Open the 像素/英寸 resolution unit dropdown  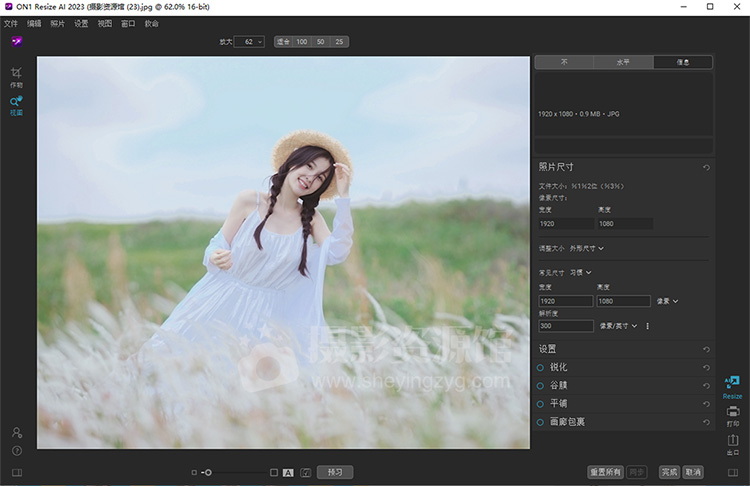tap(618, 326)
